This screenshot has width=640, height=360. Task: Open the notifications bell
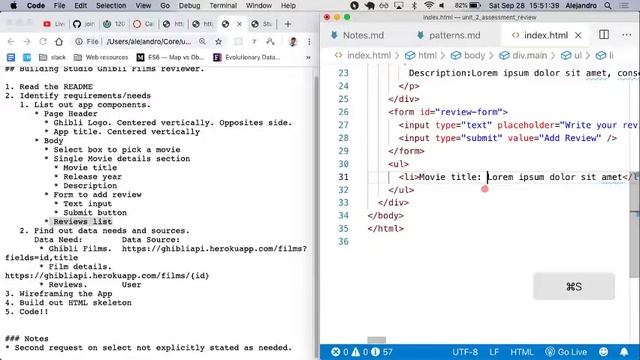click(624, 352)
